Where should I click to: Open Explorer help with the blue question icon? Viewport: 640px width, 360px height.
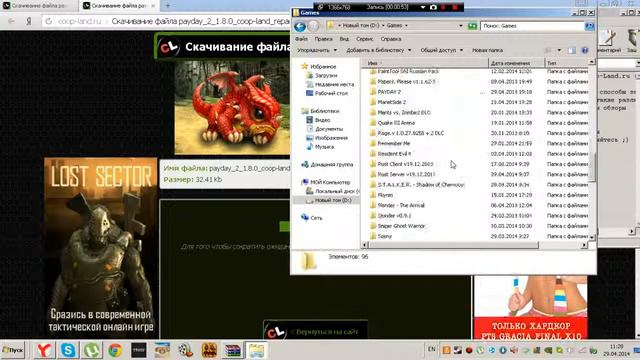click(585, 50)
